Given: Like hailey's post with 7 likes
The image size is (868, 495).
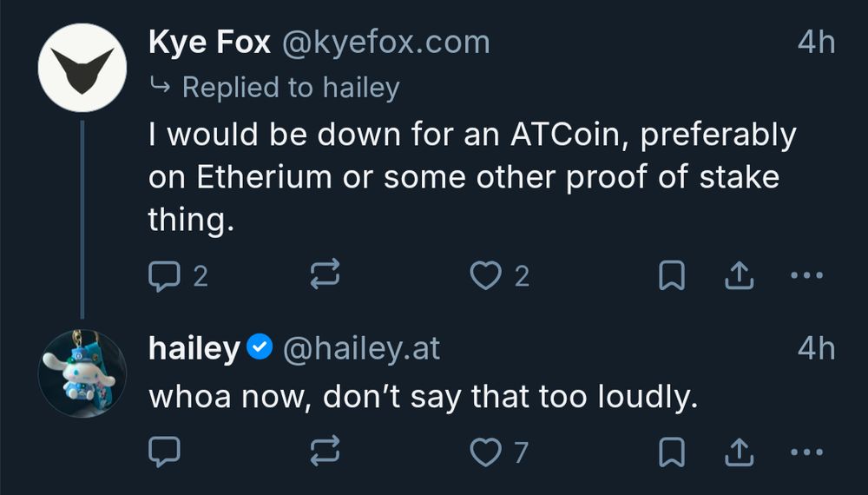Looking at the screenshot, I should [x=486, y=452].
